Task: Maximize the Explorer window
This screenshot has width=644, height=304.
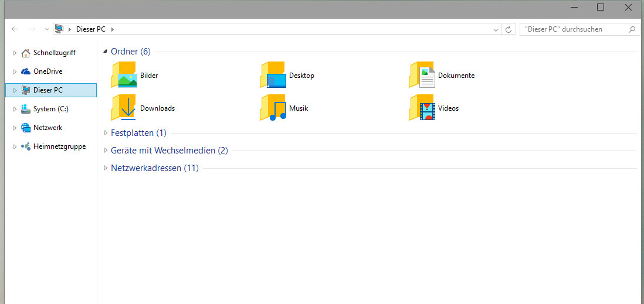Action: click(601, 7)
